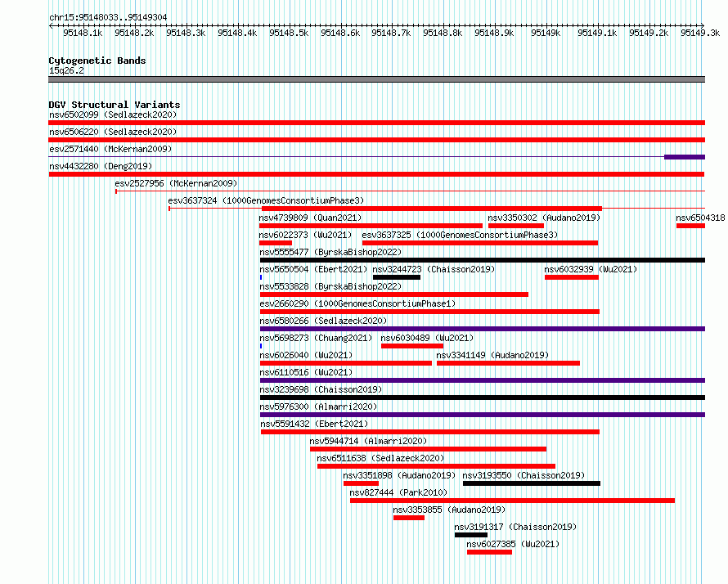This screenshot has width=728, height=584.
Task: Select nsv6511638 (Sedlazeck2020) label
Action: click(380, 458)
